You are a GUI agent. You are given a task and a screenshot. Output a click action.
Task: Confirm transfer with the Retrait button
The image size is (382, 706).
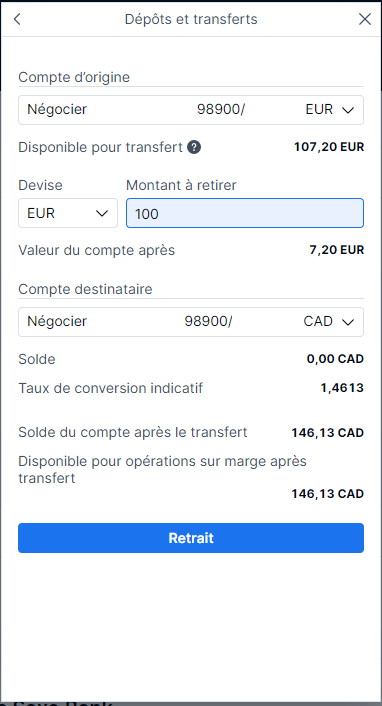click(191, 538)
